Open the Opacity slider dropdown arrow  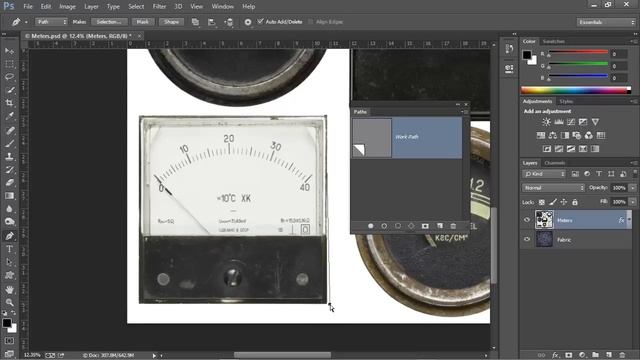click(633, 188)
